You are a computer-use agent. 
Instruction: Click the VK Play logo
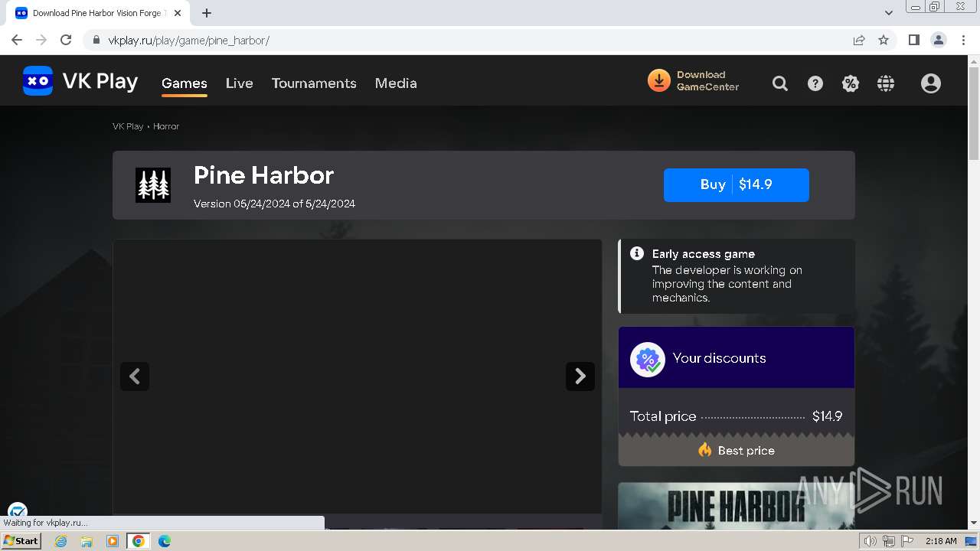coord(80,81)
